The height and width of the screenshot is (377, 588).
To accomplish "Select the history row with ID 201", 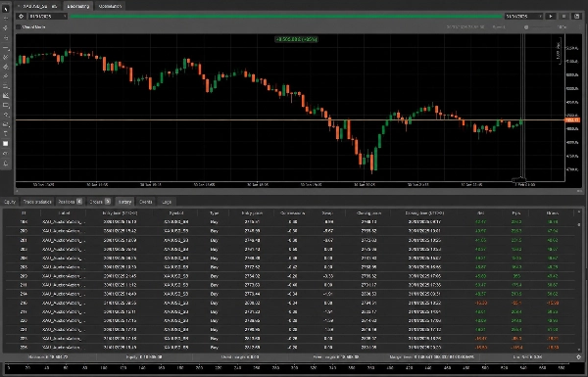I will 289,240.
